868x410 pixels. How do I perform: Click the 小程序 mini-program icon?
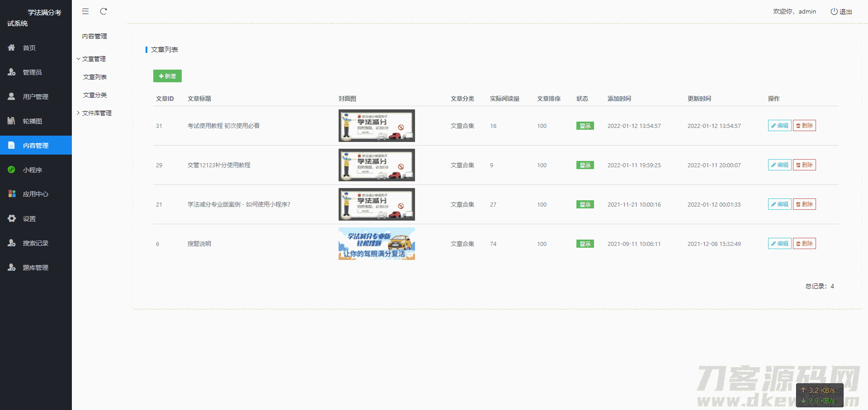(11, 170)
